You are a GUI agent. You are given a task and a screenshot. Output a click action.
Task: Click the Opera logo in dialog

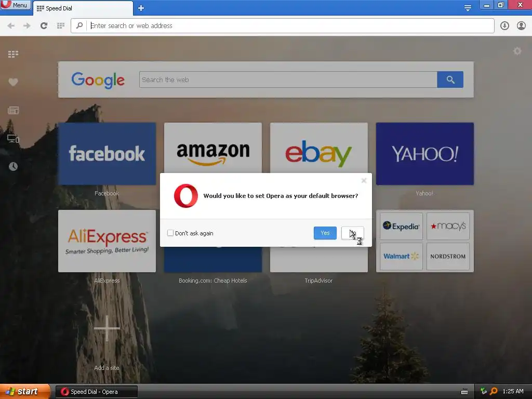click(186, 196)
